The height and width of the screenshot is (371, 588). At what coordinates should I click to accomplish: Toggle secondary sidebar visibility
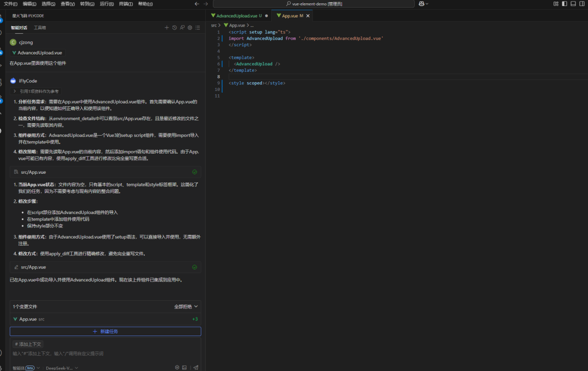(x=581, y=4)
